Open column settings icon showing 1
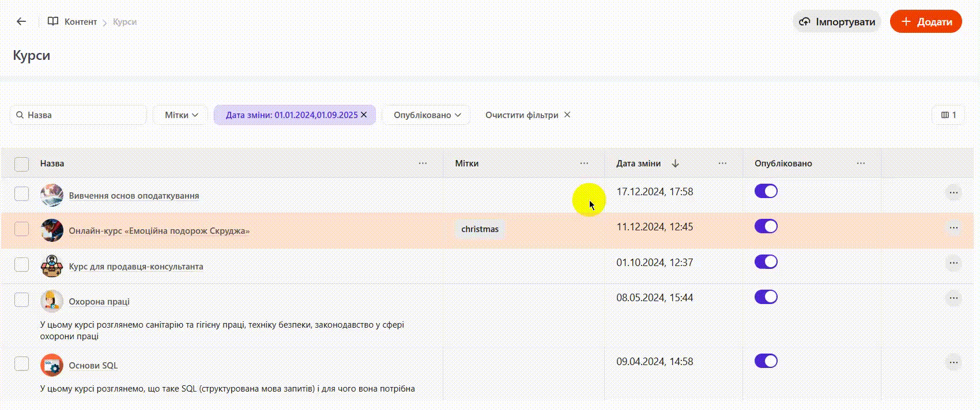The image size is (980, 410). click(x=948, y=115)
